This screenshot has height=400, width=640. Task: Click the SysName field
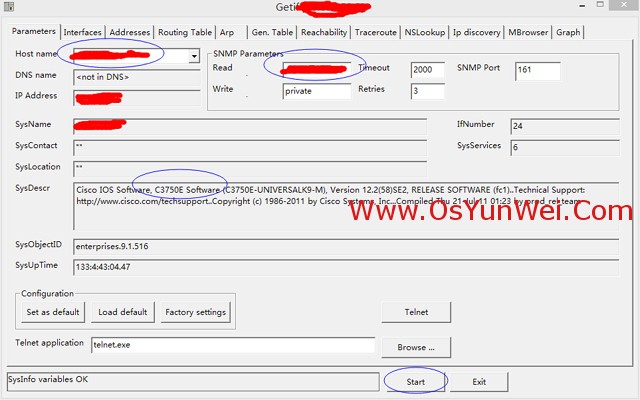250,126
